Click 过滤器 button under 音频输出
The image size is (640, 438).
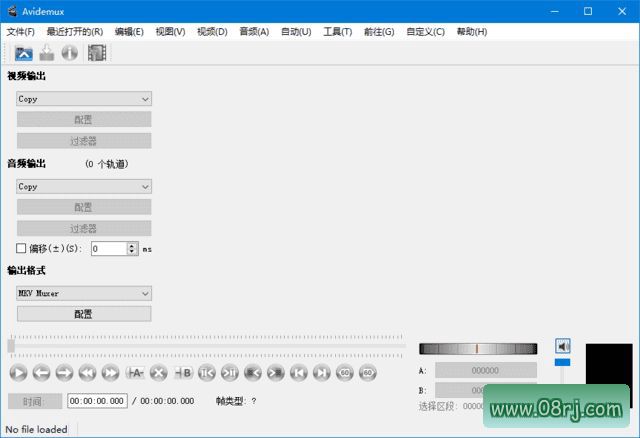coord(84,228)
